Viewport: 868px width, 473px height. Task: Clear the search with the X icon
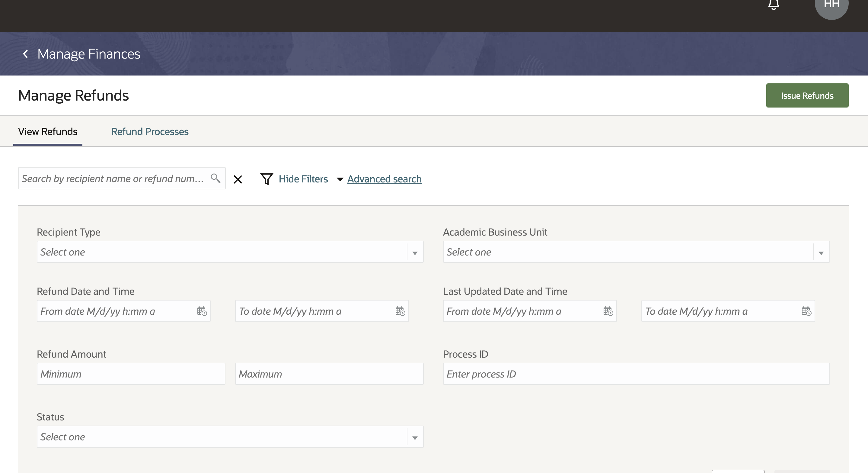click(238, 179)
